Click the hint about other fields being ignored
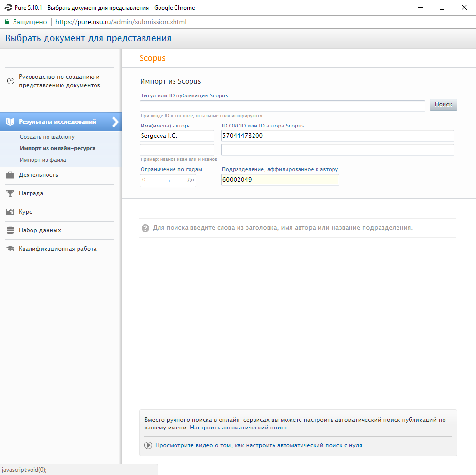The width and height of the screenshot is (476, 475). tap(202, 116)
